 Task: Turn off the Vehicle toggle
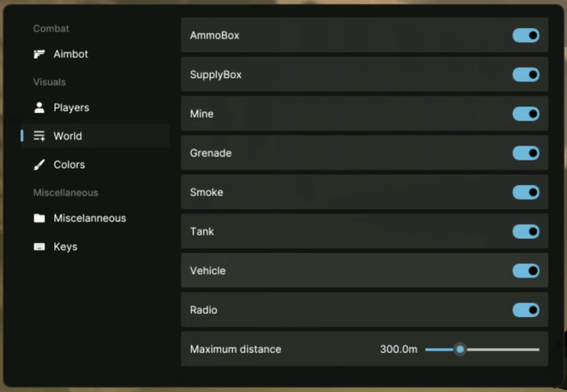(x=525, y=271)
